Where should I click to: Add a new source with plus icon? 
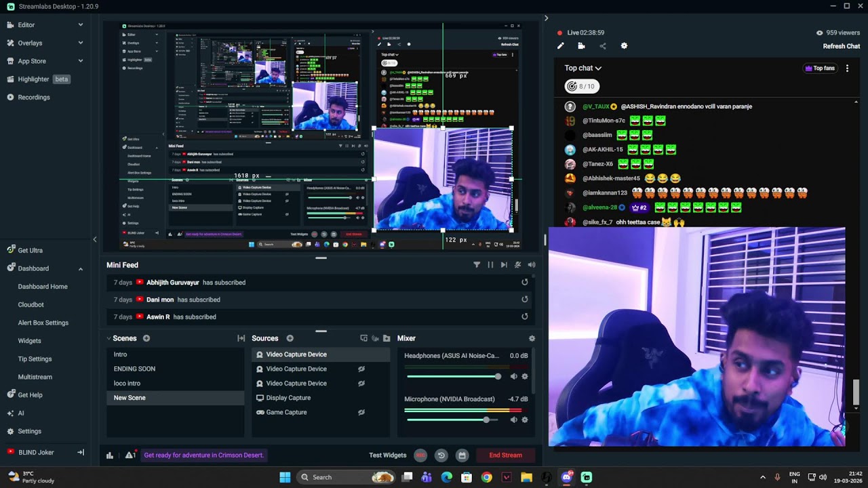[290, 338]
